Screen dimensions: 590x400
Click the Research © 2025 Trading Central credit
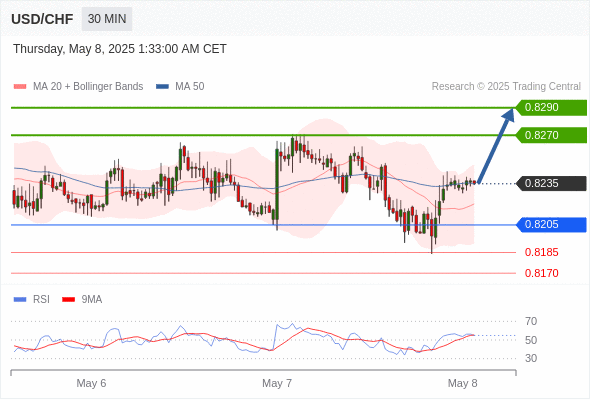tap(506, 87)
